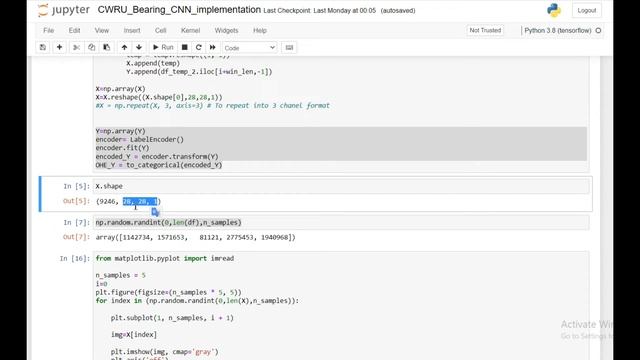Click the 'from matplotlib.pyplot import imread' line
640x360 pixels.
point(164,258)
